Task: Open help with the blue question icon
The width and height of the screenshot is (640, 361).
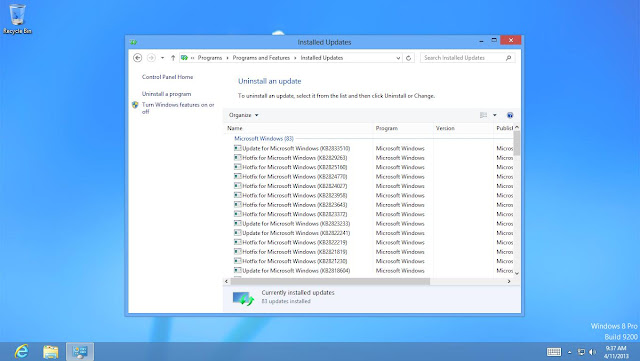Action: [x=510, y=115]
